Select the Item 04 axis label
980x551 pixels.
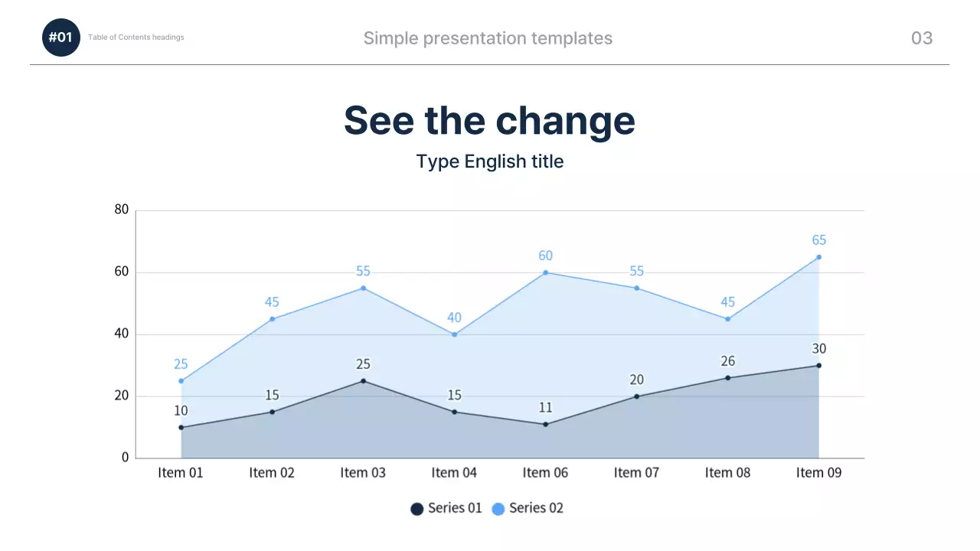[x=454, y=473]
